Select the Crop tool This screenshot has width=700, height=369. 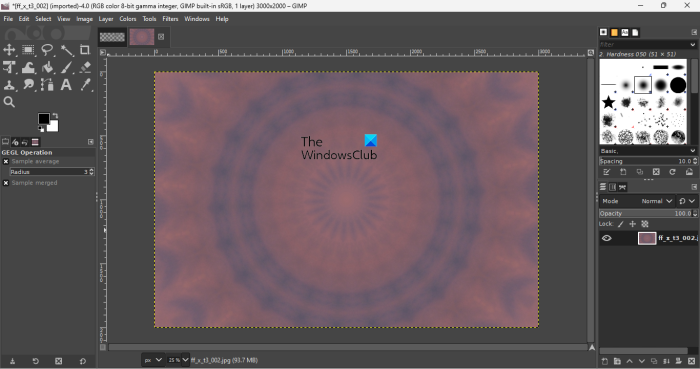coord(85,50)
